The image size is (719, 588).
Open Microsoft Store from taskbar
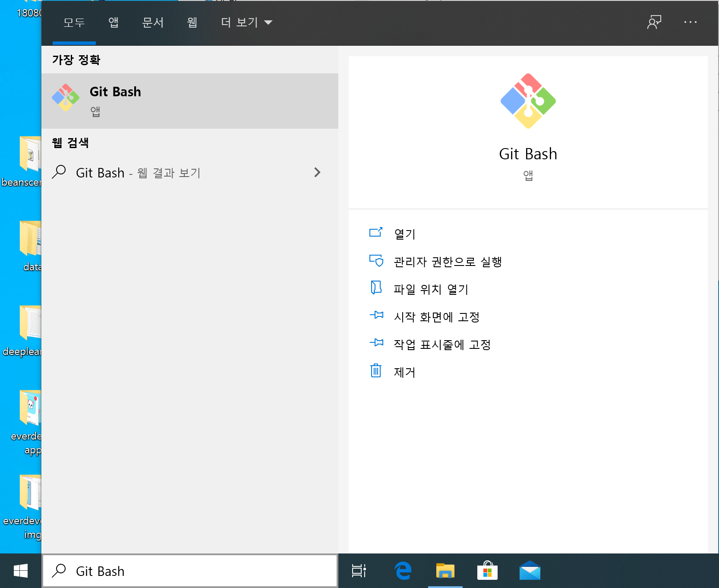pos(488,571)
